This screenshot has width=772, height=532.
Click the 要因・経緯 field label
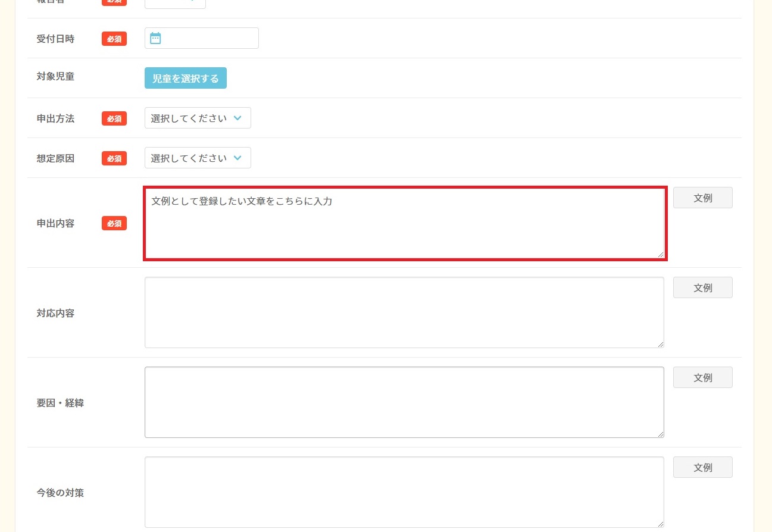[60, 403]
